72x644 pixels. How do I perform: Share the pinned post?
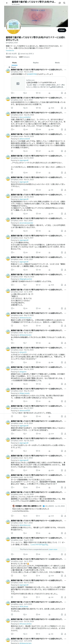[x=65, y=93]
